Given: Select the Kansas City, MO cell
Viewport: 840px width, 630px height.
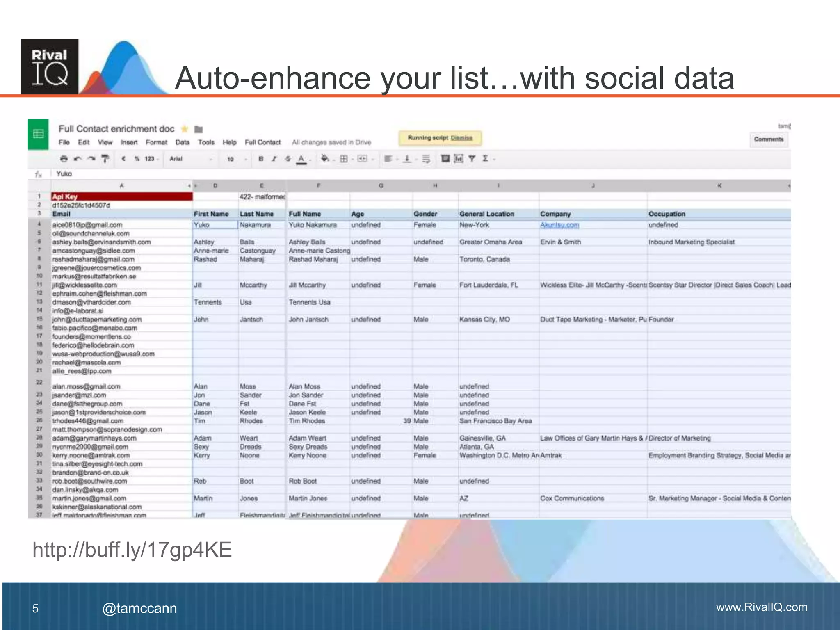Looking at the screenshot, I should (x=499, y=320).
